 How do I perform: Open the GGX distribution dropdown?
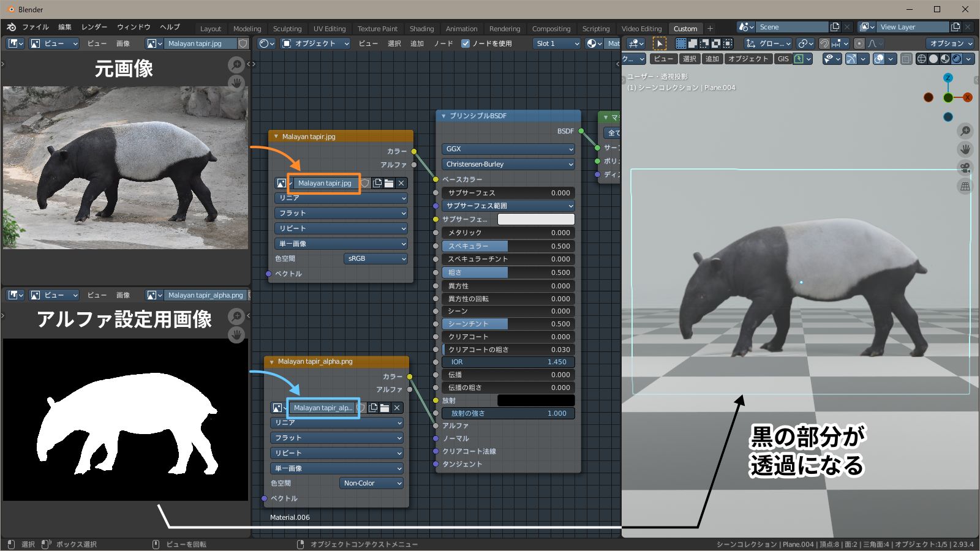[x=508, y=149]
